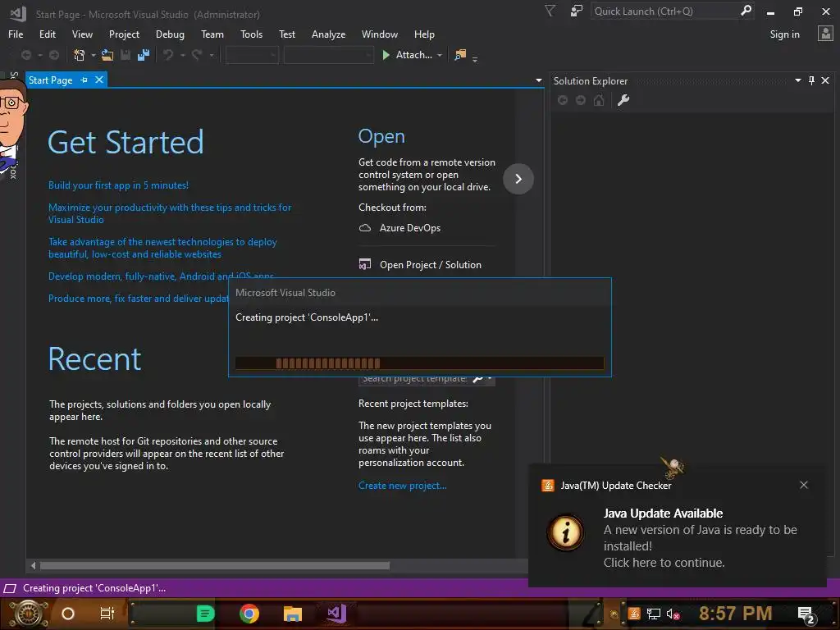Click the Undo toolbar icon
The height and width of the screenshot is (630, 840).
[x=168, y=55]
